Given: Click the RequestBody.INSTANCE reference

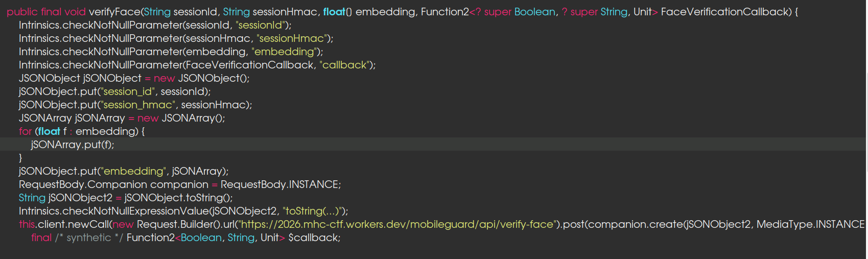Looking at the screenshot, I should coord(280,184).
